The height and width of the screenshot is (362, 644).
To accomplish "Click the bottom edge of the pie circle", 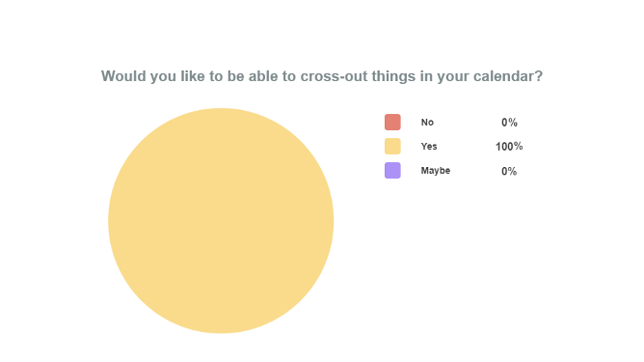I will (221, 332).
